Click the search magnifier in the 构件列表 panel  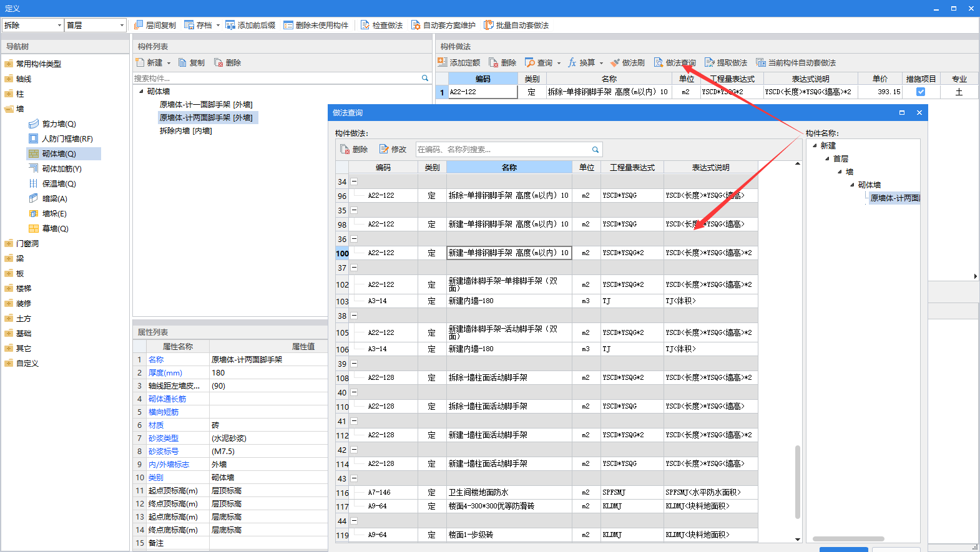[425, 78]
